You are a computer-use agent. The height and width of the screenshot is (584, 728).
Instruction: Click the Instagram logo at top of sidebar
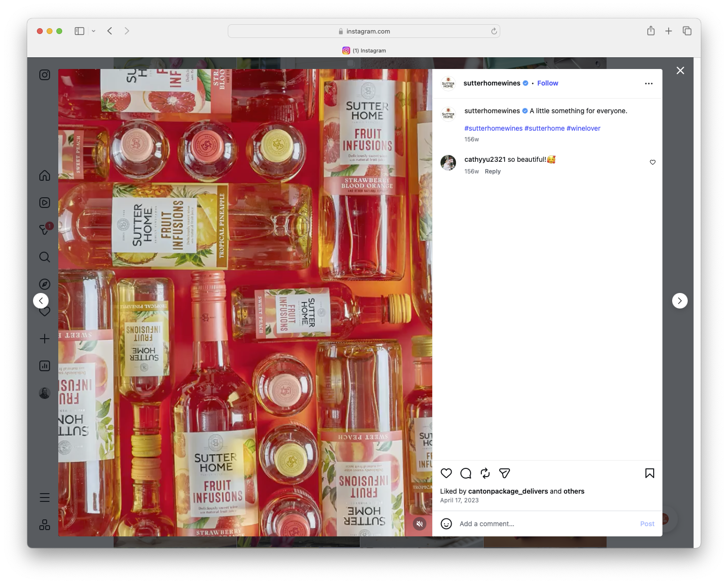(44, 75)
